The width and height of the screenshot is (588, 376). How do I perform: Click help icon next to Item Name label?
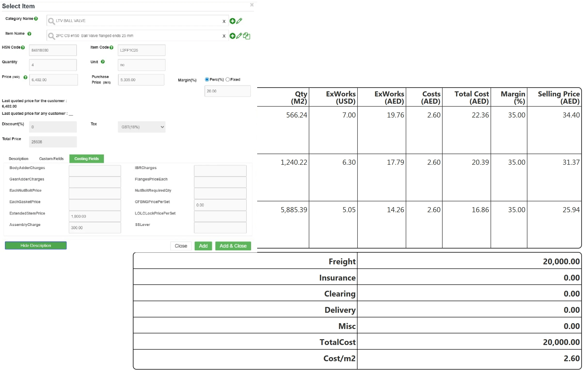click(29, 34)
